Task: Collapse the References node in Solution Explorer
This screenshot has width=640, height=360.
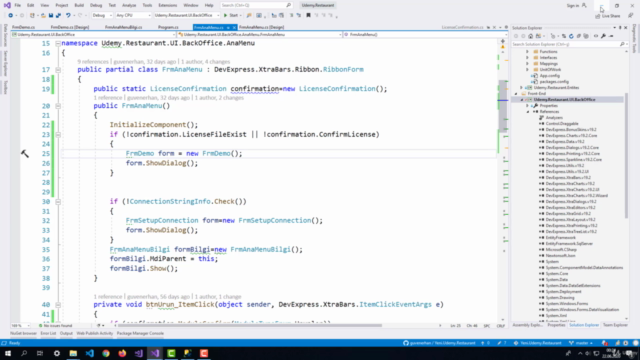Action: 528,112
